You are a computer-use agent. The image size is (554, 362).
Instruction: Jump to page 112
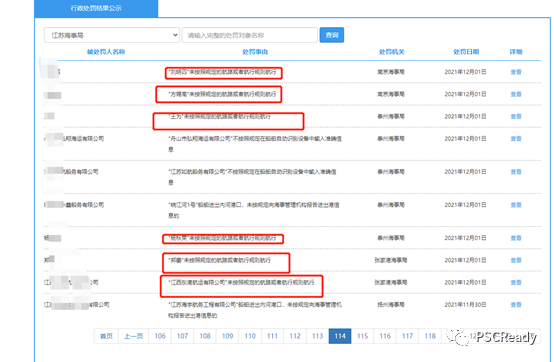click(x=295, y=336)
